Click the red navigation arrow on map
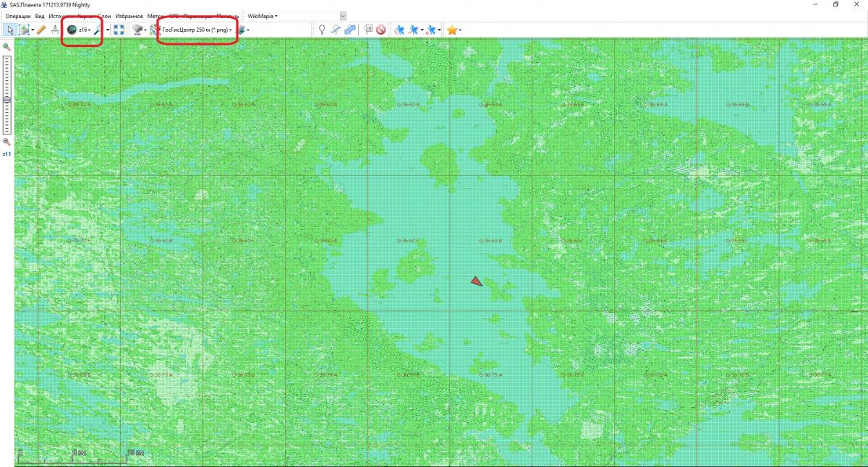868x467 pixels. coord(476,281)
